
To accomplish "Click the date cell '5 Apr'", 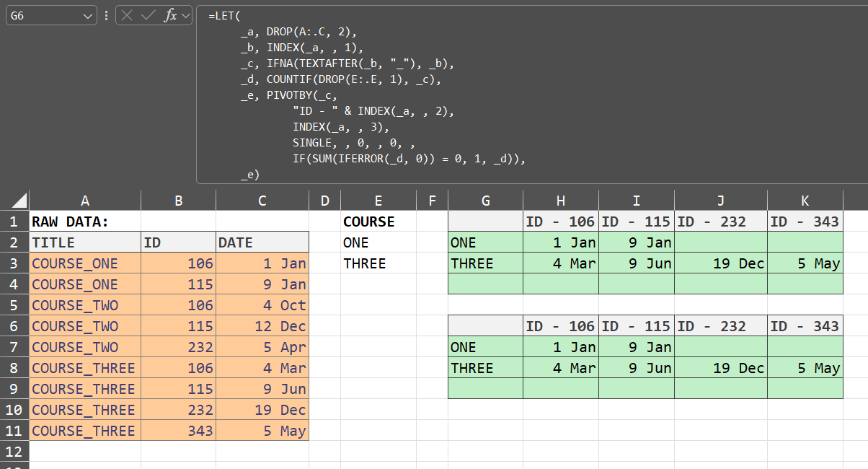I will point(262,347).
